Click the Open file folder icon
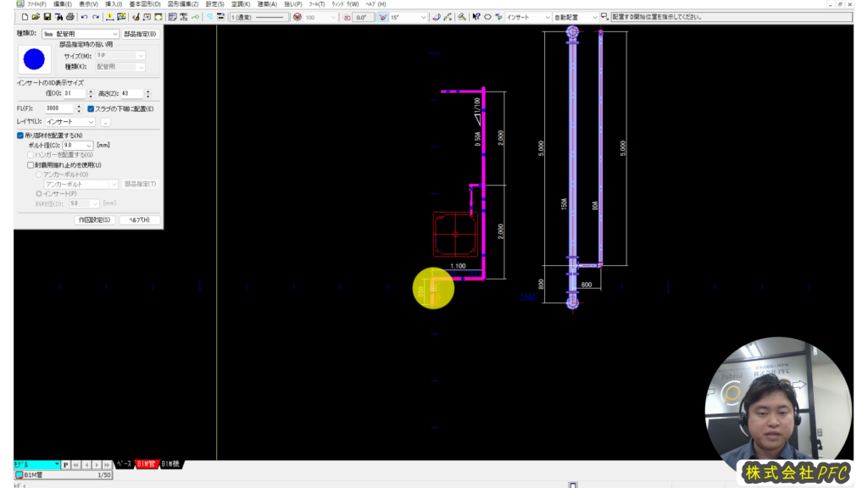 pos(36,17)
